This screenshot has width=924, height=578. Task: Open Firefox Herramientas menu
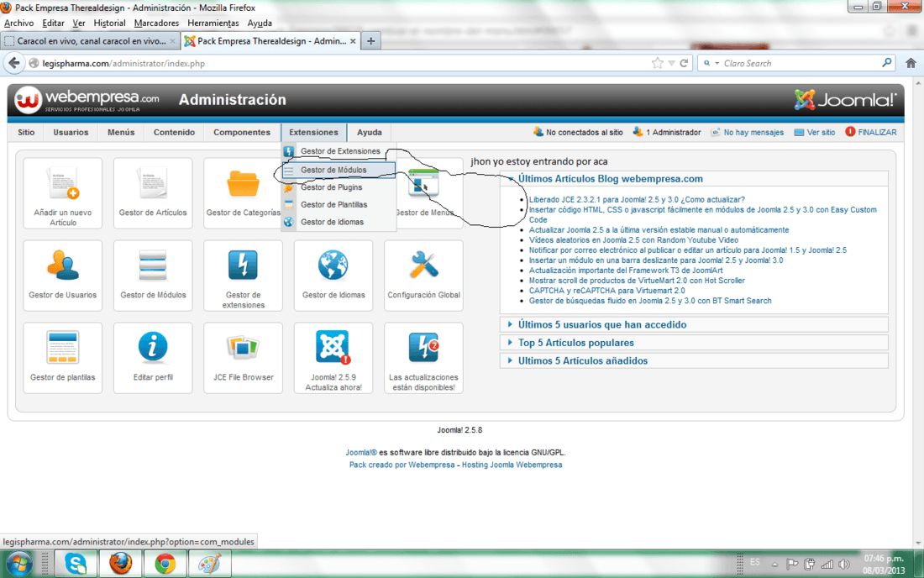click(213, 23)
